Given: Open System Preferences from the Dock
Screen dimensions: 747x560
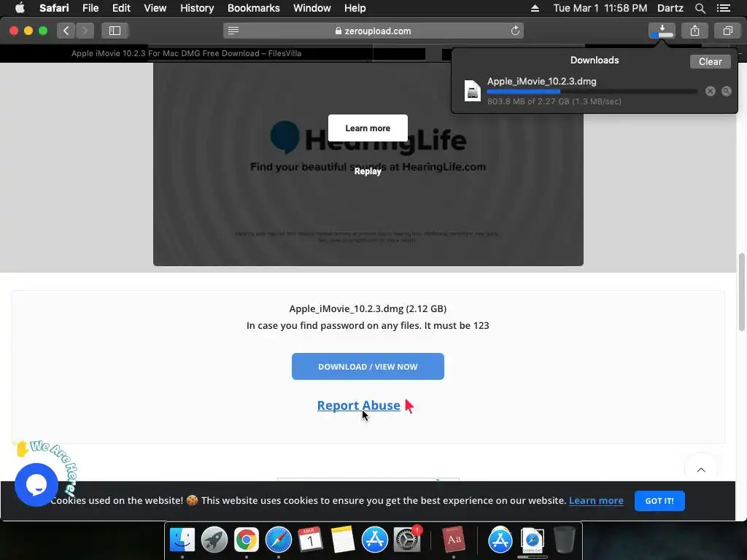Looking at the screenshot, I should (x=407, y=540).
